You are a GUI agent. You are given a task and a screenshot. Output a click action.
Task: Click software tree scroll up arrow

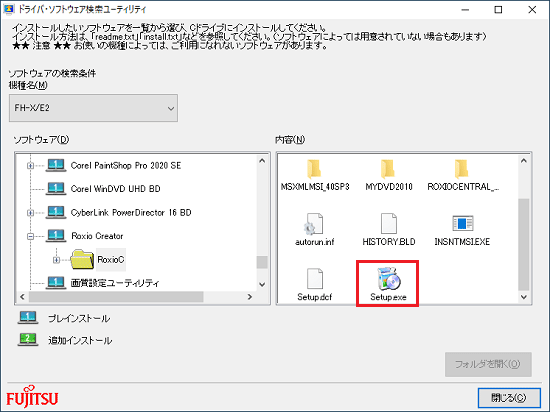pyautogui.click(x=262, y=161)
